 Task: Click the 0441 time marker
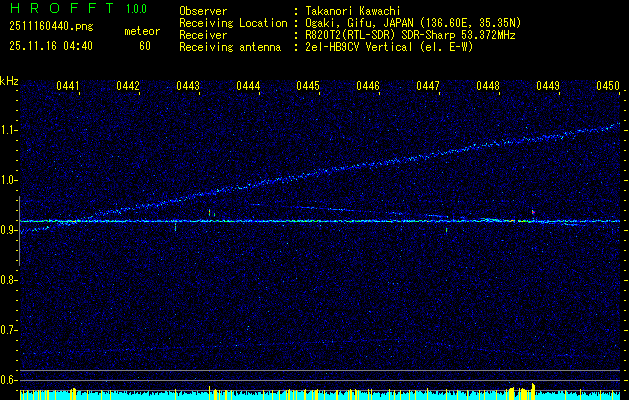point(68,87)
